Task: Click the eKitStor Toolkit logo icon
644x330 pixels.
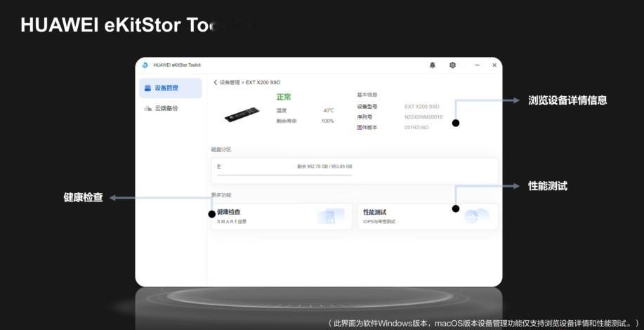Action: 145,65
